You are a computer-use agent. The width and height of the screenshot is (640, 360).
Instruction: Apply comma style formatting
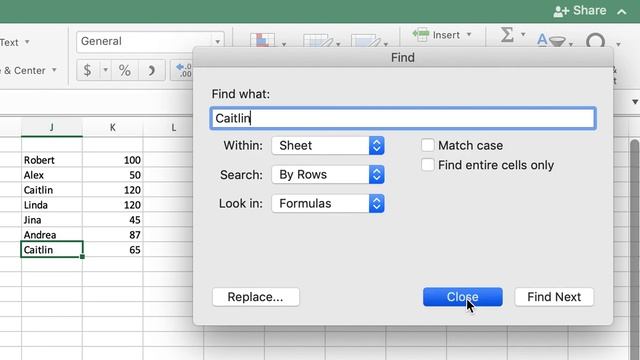(x=151, y=70)
